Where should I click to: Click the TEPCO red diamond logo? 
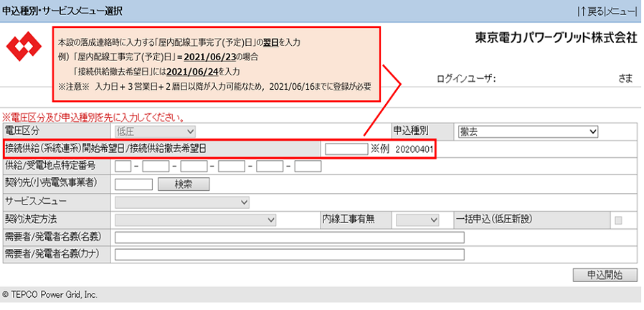[x=24, y=47]
